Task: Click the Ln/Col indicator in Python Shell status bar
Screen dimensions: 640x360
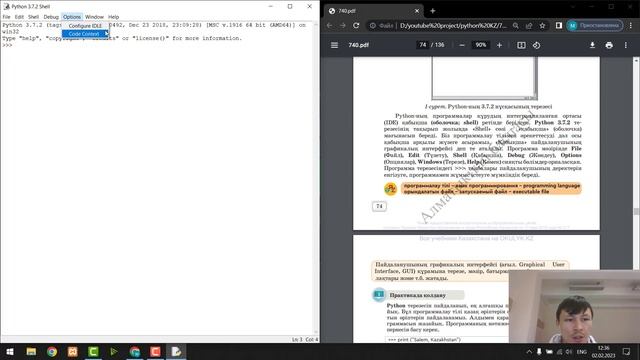Action: coord(304,339)
